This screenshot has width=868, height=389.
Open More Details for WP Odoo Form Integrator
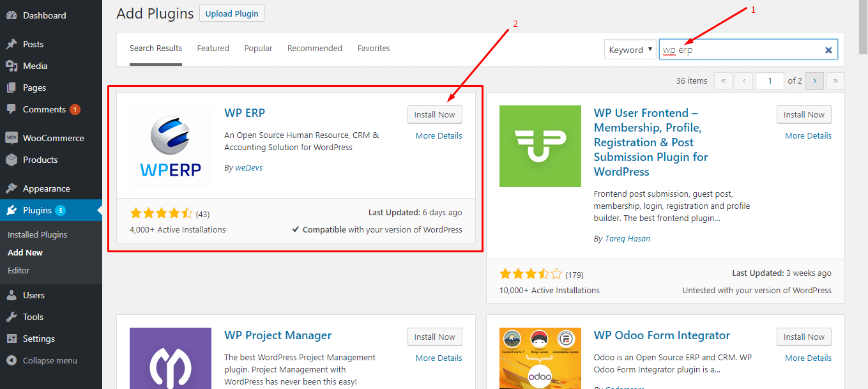pos(809,358)
